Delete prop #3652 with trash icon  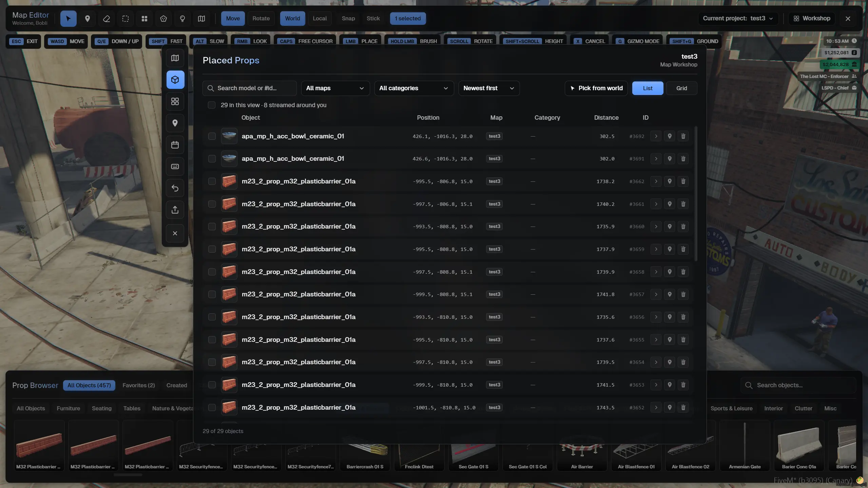[683, 407]
